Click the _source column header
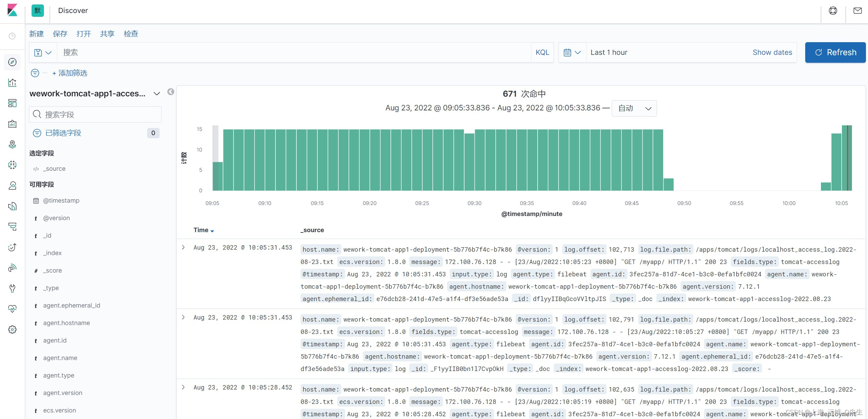Screen dimensions: 868x419 (x=312, y=230)
